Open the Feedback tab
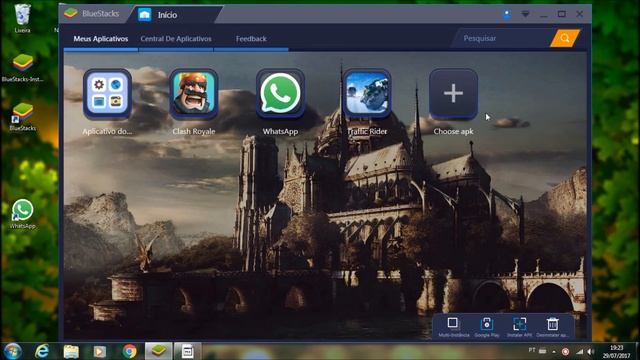Viewport: 640px width, 360px height. tap(251, 39)
